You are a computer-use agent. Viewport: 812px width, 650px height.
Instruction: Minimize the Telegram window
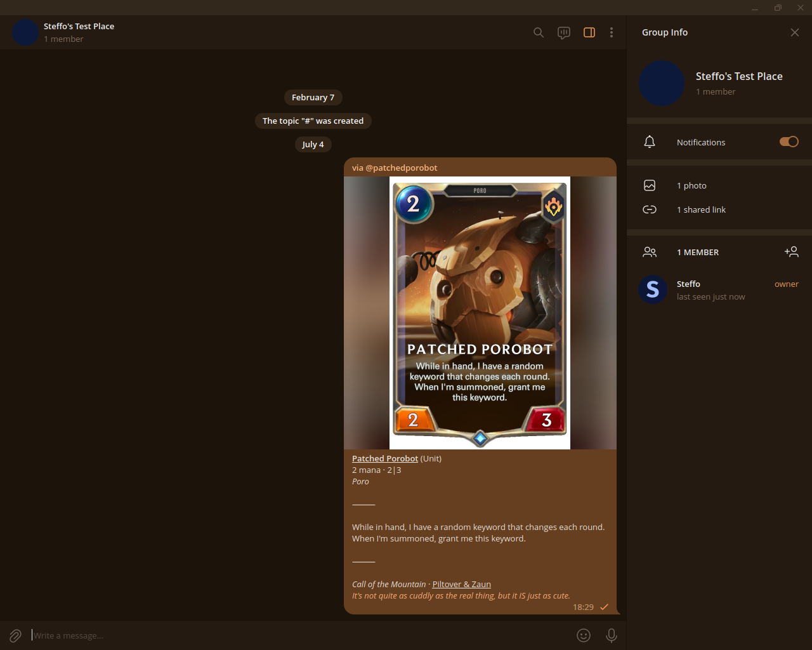point(755,8)
